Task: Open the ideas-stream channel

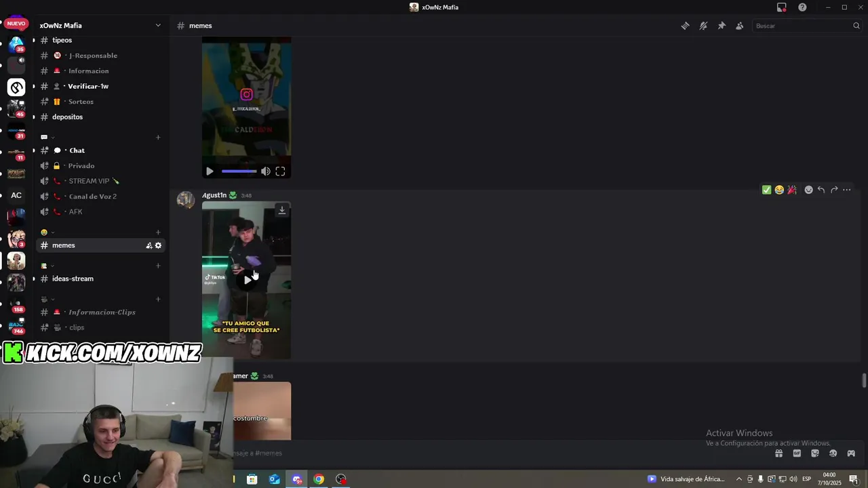Action: [102, 279]
